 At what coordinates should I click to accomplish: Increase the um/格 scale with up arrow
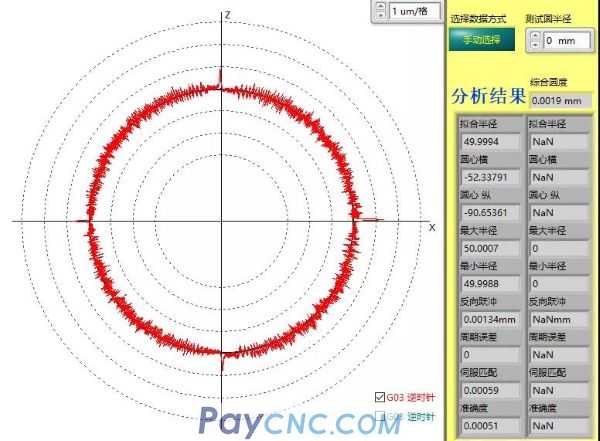(380, 5)
